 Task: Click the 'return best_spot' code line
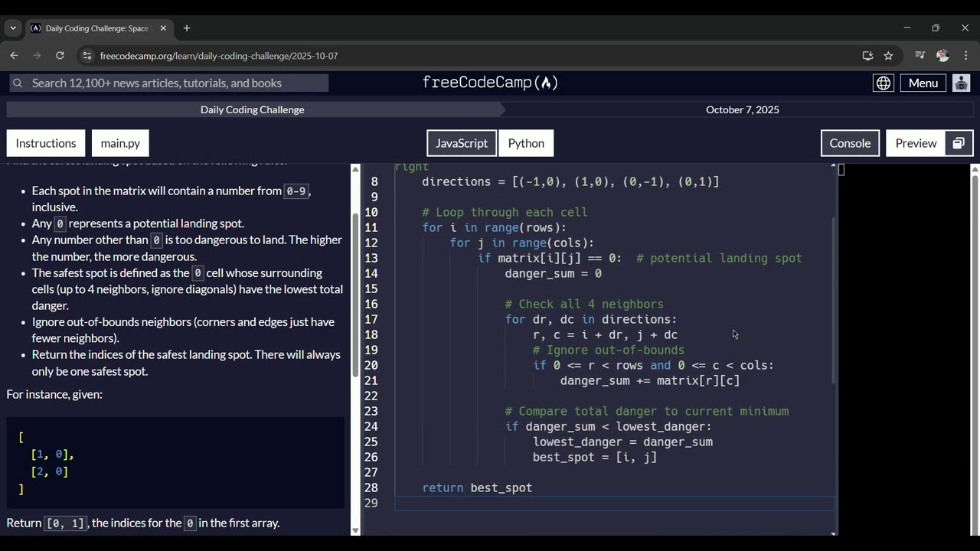pos(477,487)
